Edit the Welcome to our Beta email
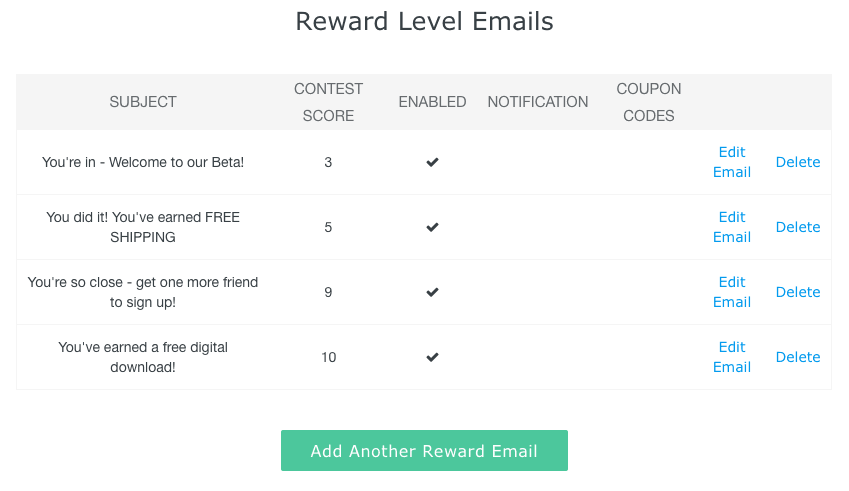Screen dimensions: 849x491 coord(732,162)
